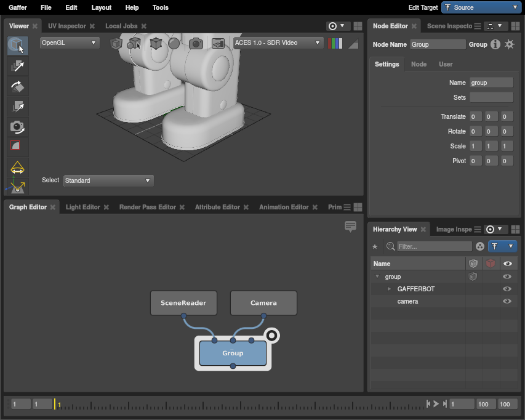Activate the Translate tool
Image resolution: width=525 pixels, height=420 pixels.
[17, 66]
